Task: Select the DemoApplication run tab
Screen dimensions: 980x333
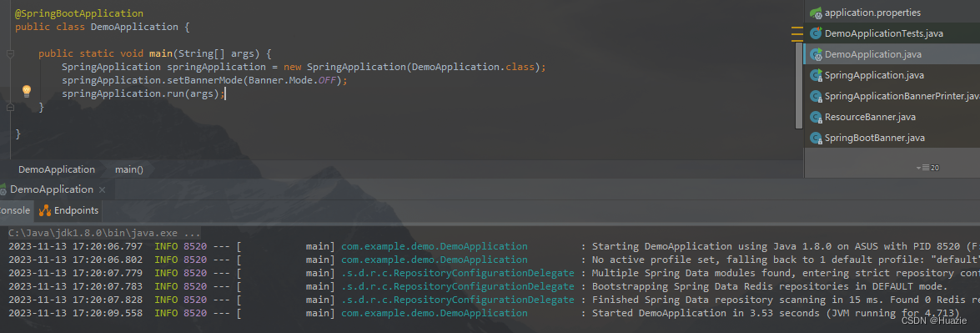Action: 52,189
